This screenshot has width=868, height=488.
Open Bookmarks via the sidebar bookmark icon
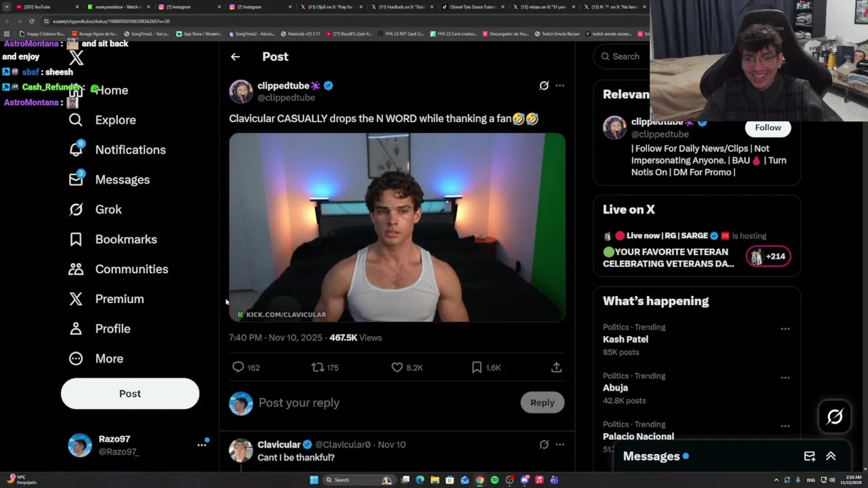76,239
